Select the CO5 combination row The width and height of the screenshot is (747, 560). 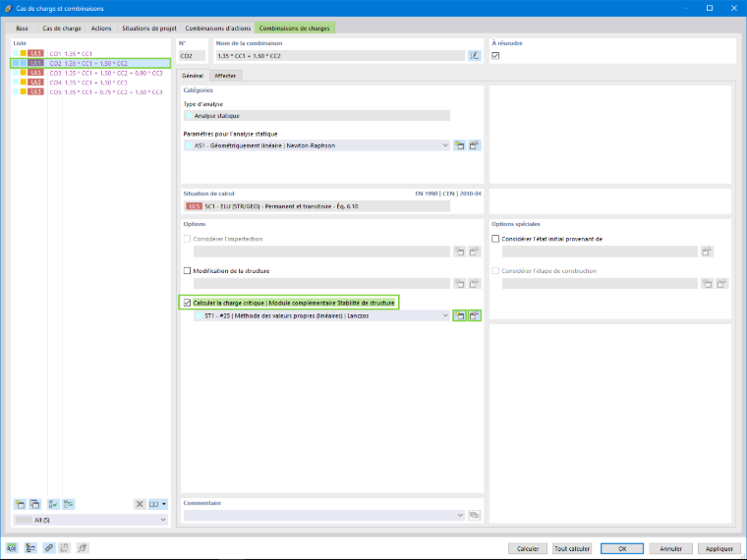90,92
